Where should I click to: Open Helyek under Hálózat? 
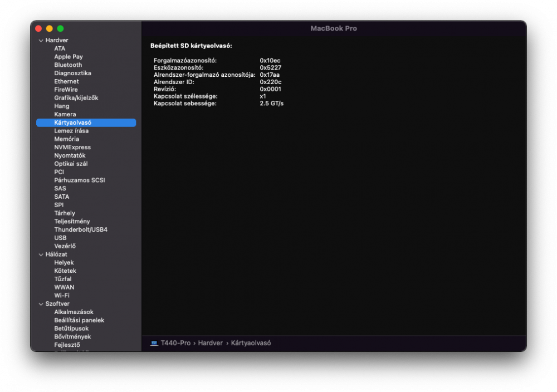click(x=63, y=262)
